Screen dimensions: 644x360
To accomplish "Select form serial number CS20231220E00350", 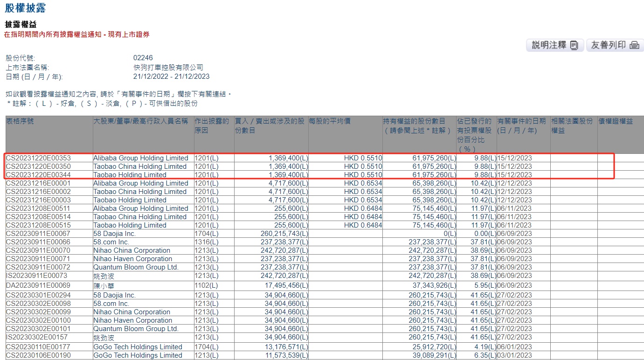I will 38,166.
